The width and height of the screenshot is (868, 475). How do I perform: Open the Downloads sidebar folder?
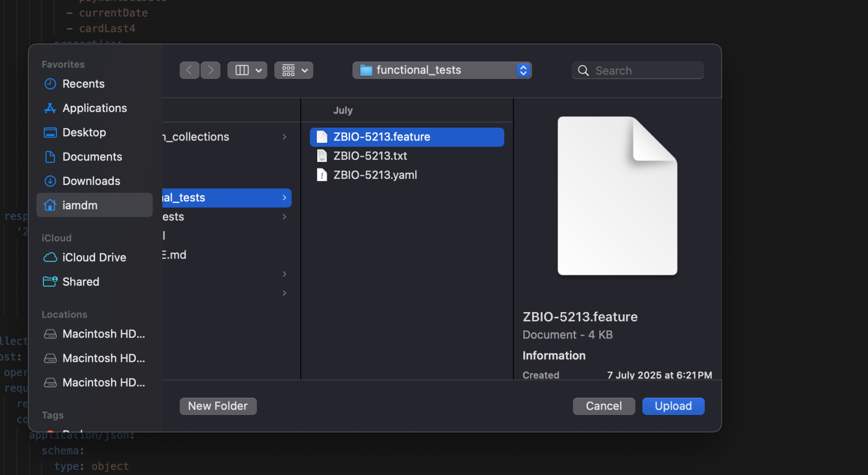coord(91,181)
